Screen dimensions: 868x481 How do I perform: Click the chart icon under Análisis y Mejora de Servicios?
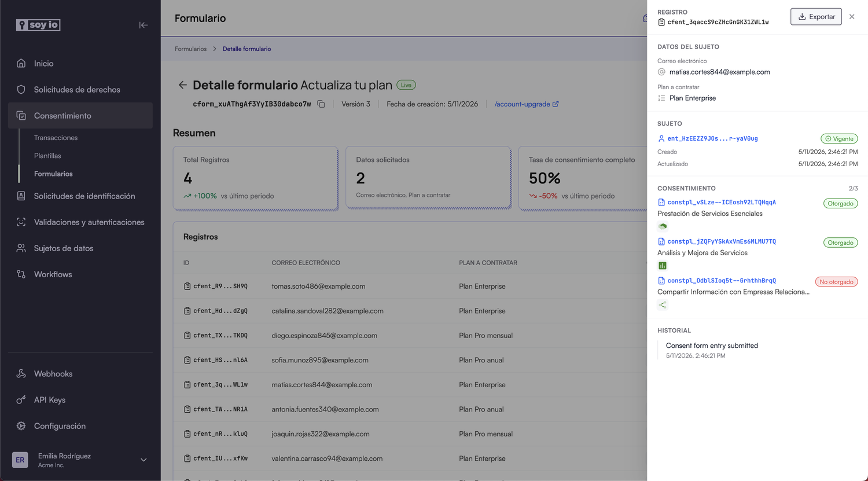(x=663, y=266)
